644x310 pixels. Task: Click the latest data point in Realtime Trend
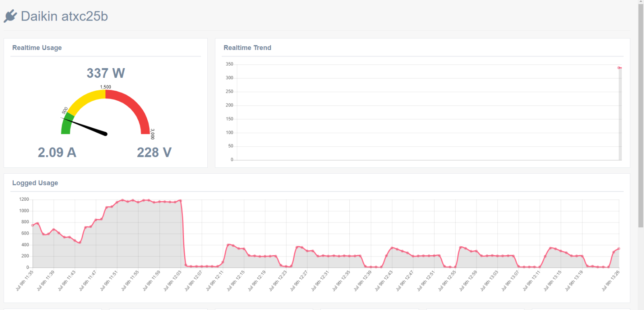619,68
